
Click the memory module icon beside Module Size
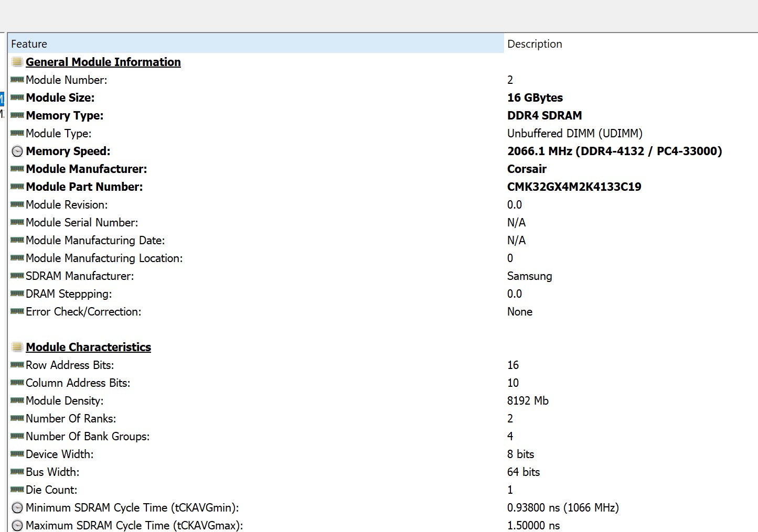[x=17, y=97]
